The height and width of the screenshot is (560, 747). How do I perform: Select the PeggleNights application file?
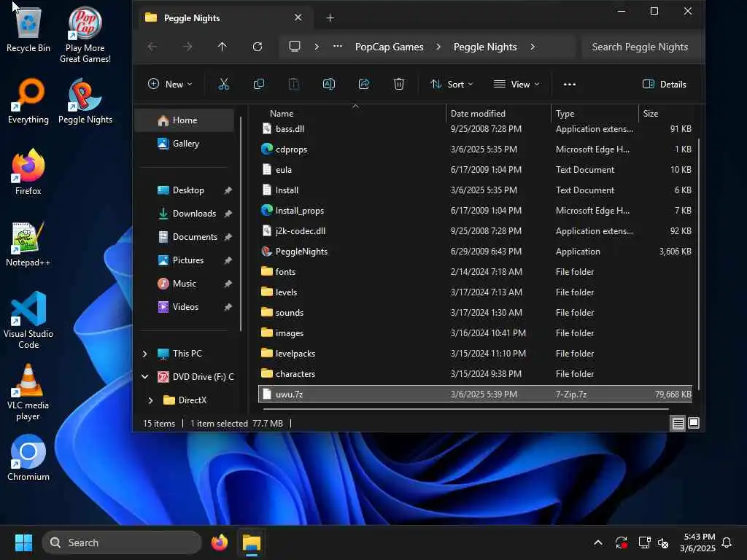475,252
